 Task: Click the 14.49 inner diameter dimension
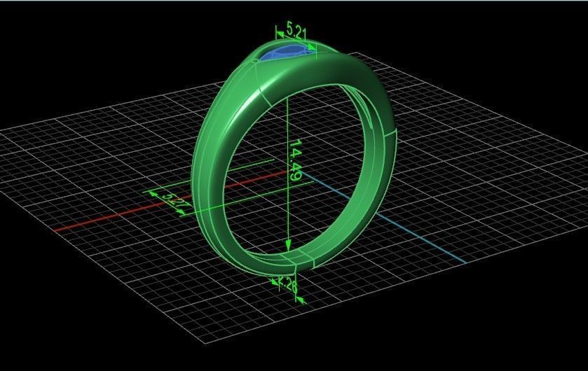coord(295,160)
